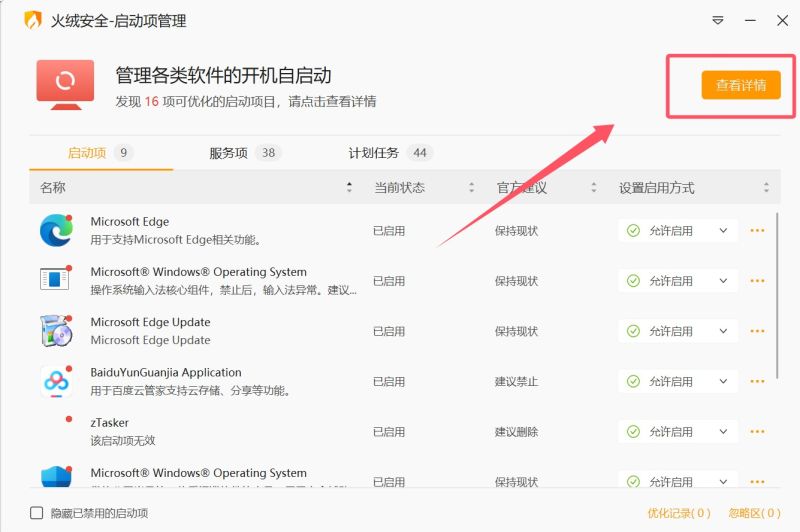Select the zTasker row name

[x=110, y=422]
